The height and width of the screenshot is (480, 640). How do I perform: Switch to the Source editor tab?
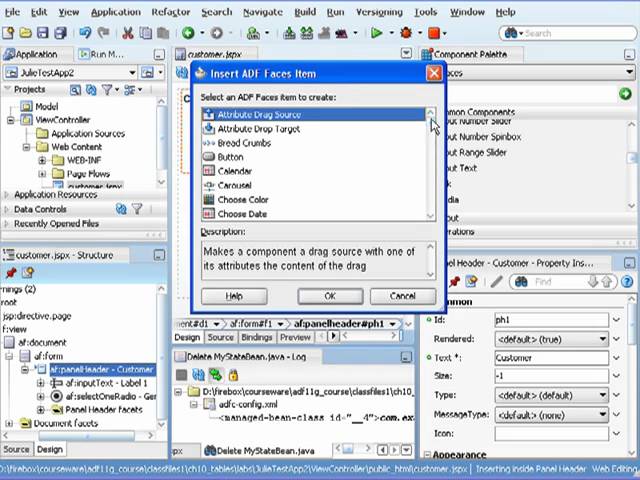coord(220,337)
